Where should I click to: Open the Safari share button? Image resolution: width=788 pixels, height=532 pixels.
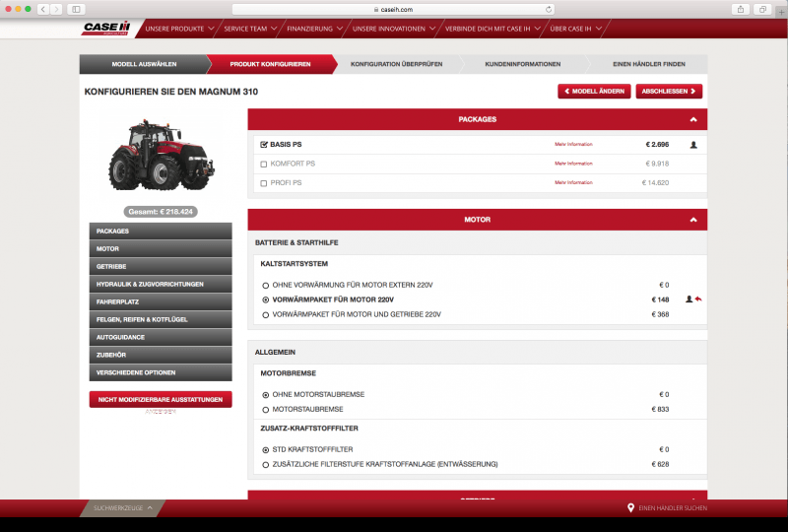[x=741, y=9]
